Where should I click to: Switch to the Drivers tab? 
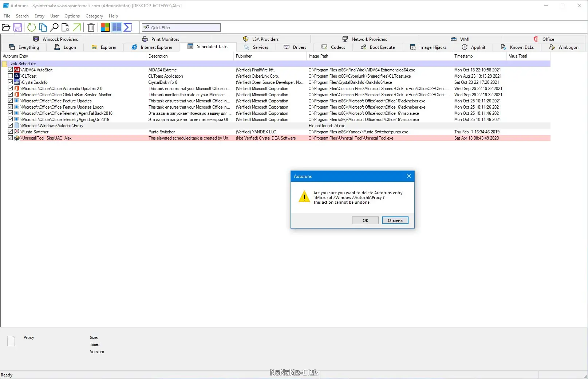click(295, 47)
